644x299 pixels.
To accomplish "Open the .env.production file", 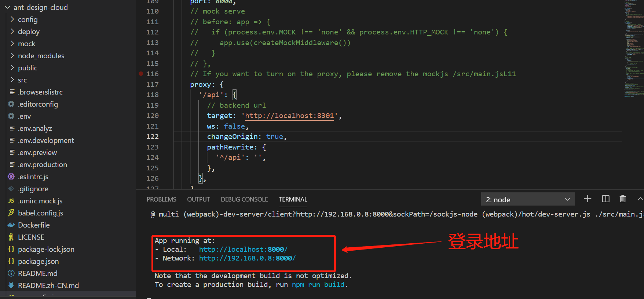I will (43, 165).
